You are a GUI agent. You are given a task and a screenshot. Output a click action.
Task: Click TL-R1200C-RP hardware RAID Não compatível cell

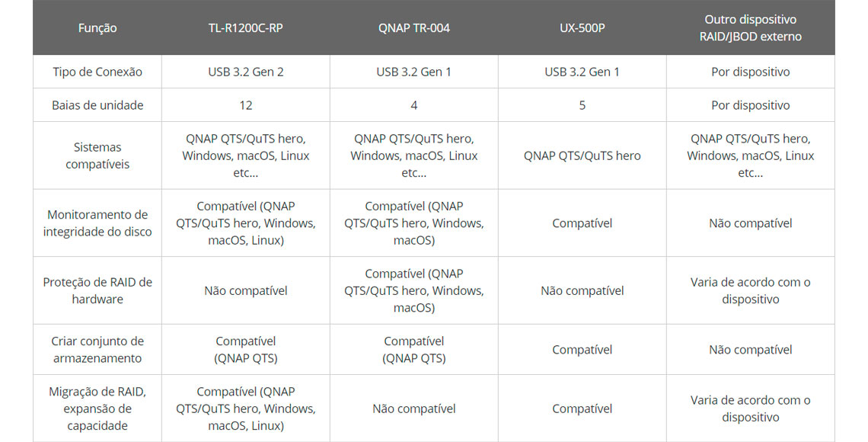(245, 290)
